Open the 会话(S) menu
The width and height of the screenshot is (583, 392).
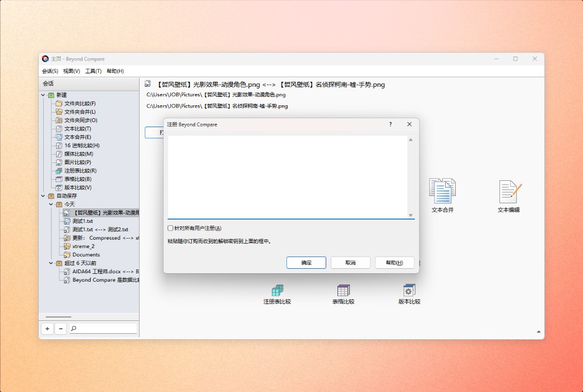(x=50, y=71)
